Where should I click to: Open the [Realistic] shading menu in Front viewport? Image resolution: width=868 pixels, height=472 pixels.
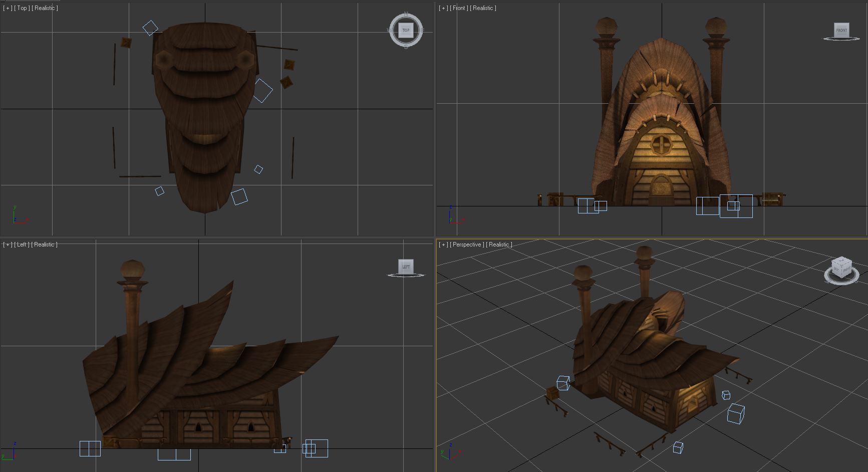(483, 8)
